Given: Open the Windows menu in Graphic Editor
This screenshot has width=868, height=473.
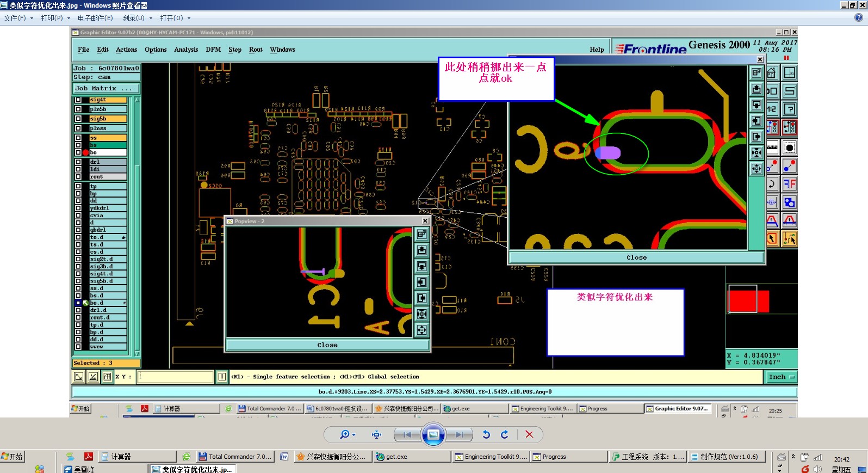Looking at the screenshot, I should [282, 50].
